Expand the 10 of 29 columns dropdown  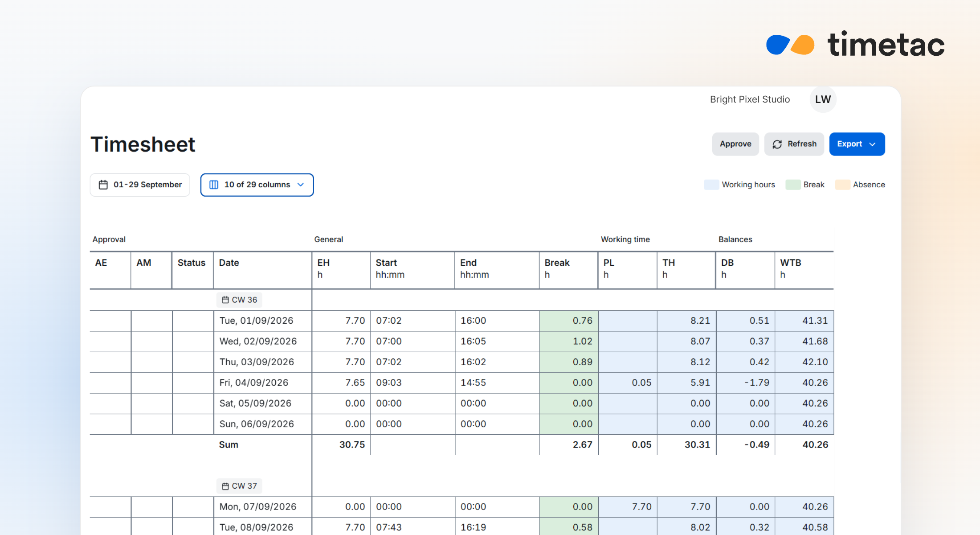point(257,185)
